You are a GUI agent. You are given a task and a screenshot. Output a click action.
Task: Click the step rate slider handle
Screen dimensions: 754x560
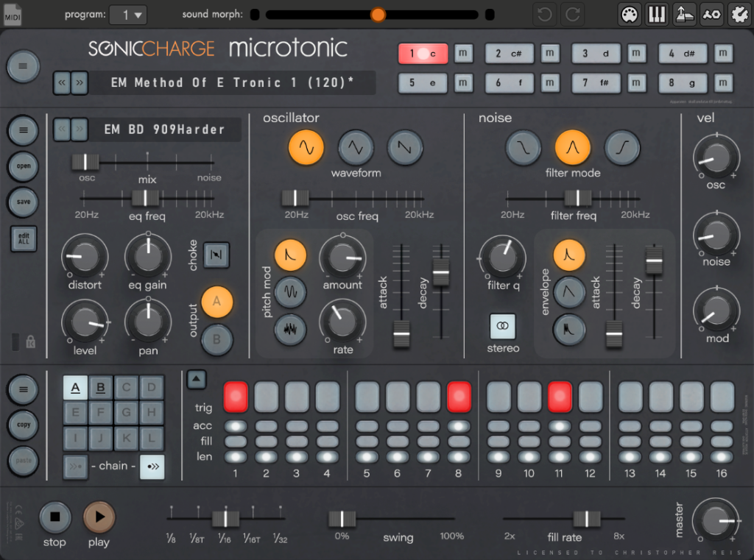pos(225,519)
